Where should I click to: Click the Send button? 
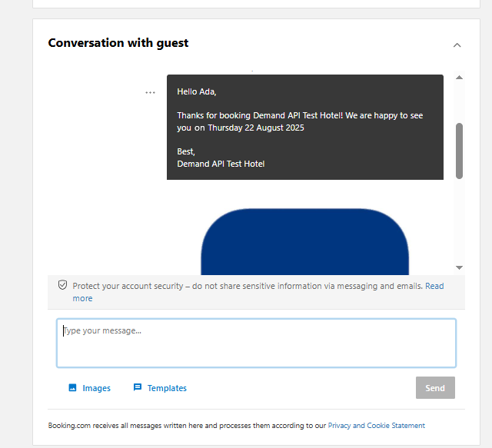click(435, 388)
